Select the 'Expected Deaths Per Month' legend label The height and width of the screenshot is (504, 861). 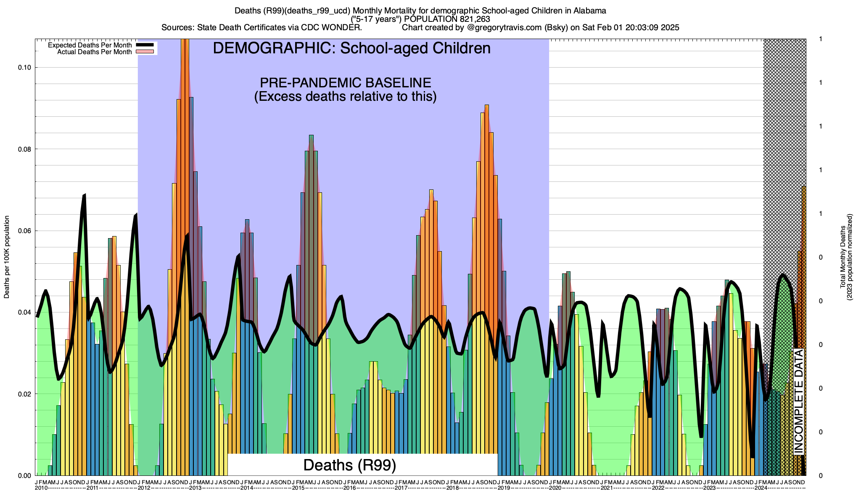[90, 45]
